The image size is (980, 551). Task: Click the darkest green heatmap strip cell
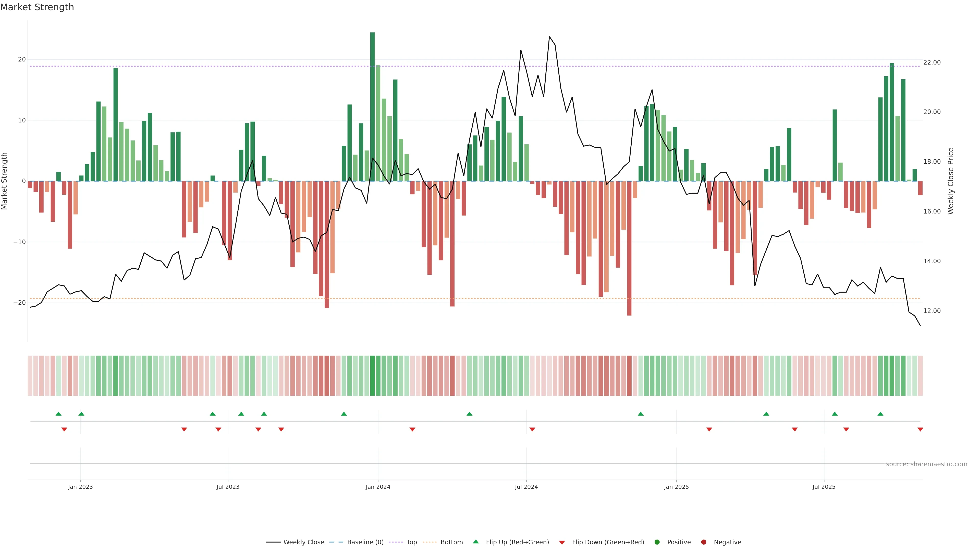372,375
